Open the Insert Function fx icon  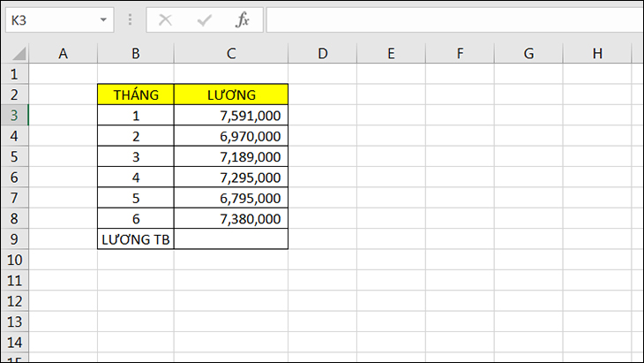(x=243, y=19)
